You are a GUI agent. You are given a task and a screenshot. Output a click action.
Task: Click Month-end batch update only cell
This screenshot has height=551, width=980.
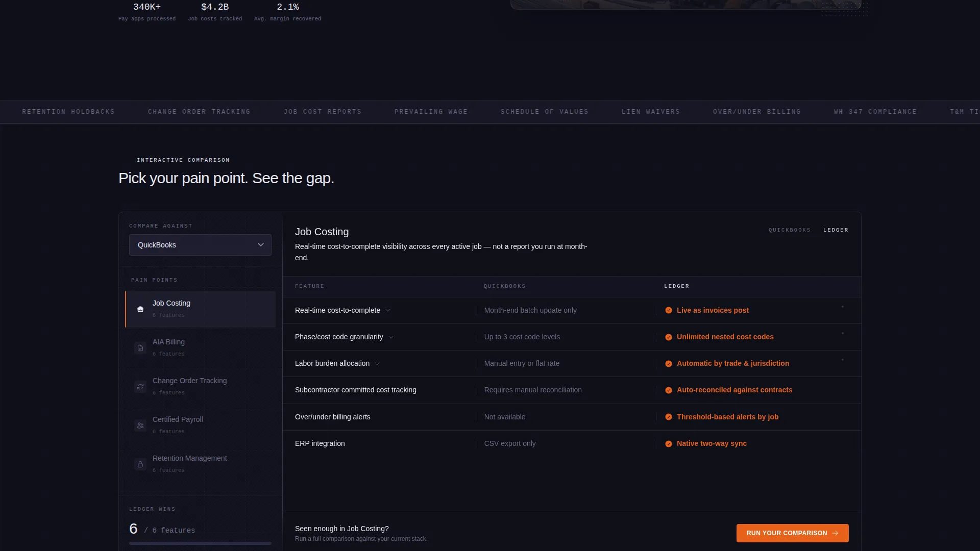(x=530, y=310)
